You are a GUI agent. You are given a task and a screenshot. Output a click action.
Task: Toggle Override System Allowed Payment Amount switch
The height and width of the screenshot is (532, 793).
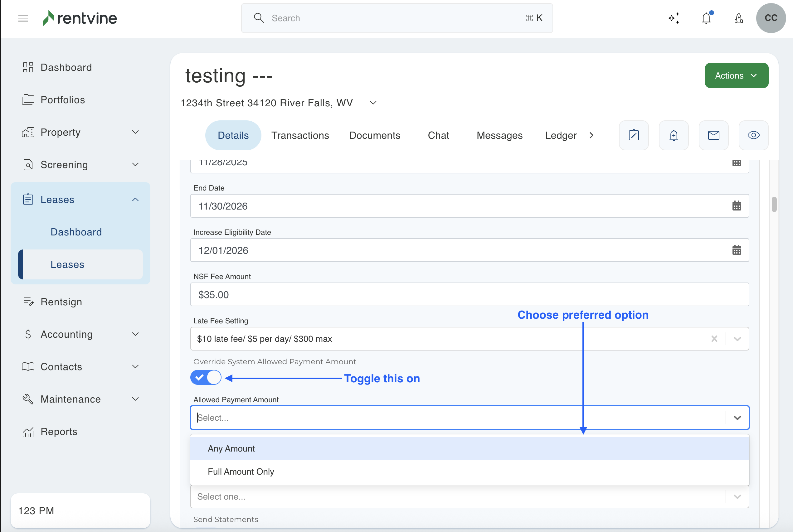[x=206, y=378]
